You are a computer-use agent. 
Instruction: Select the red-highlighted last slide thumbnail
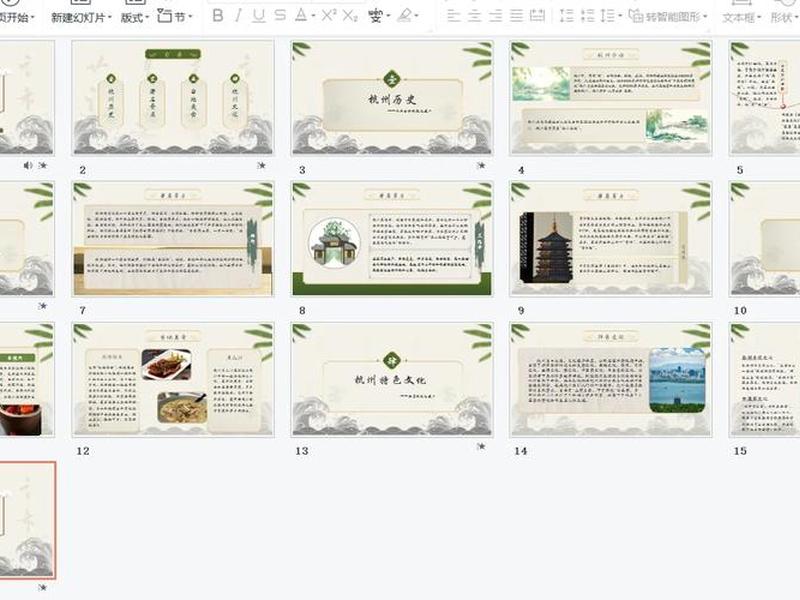coord(27,520)
